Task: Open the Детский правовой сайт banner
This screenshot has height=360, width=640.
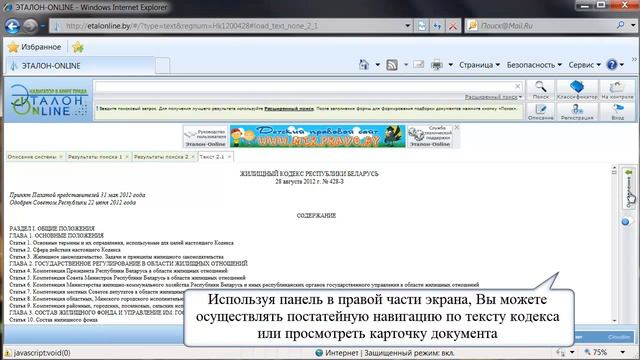Action: tap(318, 136)
